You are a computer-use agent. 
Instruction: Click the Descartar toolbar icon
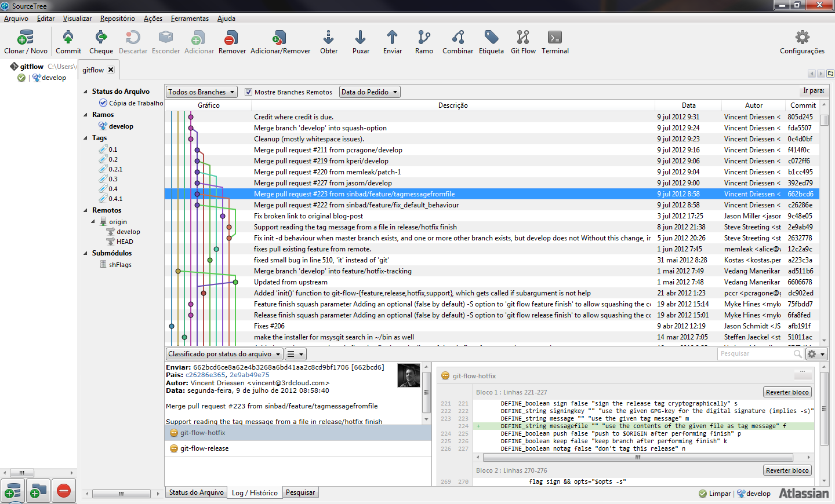coord(133,38)
